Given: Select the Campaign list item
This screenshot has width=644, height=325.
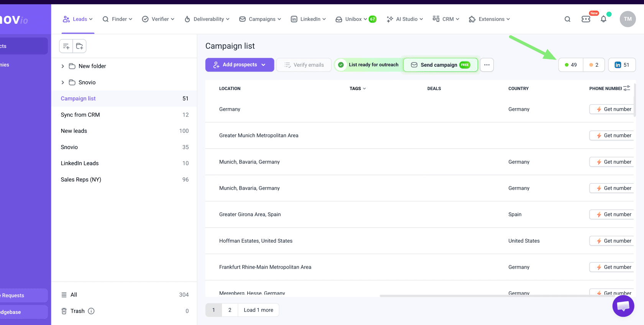Looking at the screenshot, I should [x=124, y=98].
